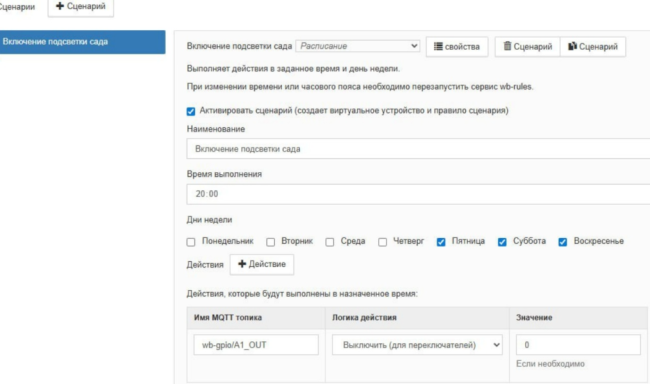Enable the Четверг checkbox
This screenshot has width=650, height=384.
click(x=382, y=242)
